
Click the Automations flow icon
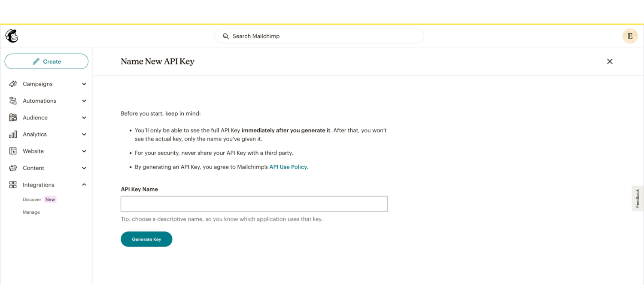point(13,101)
